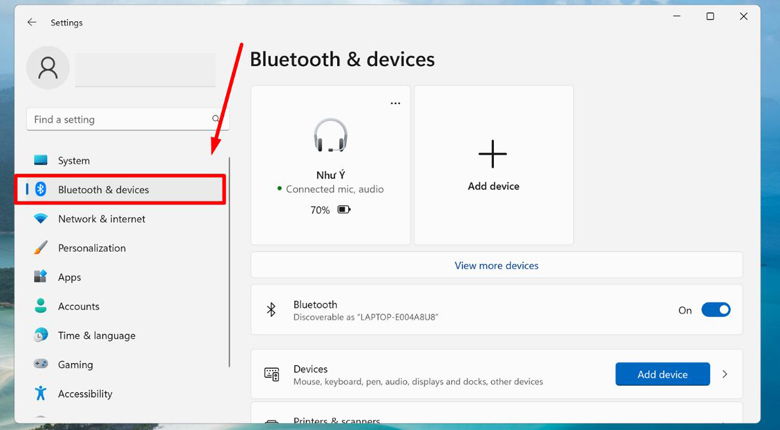Click the Add device card label
This screenshot has width=780, height=430.
(493, 186)
